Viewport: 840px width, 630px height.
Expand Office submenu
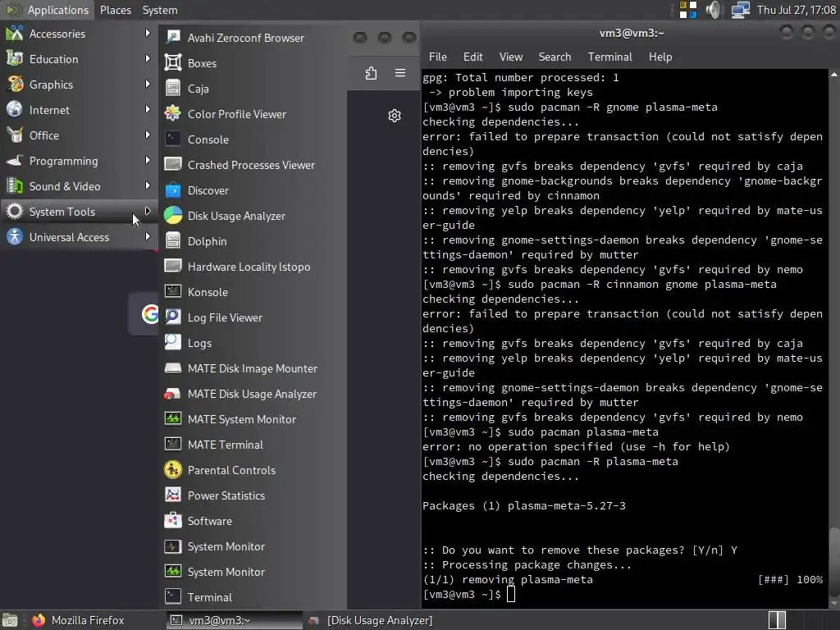pyautogui.click(x=79, y=135)
